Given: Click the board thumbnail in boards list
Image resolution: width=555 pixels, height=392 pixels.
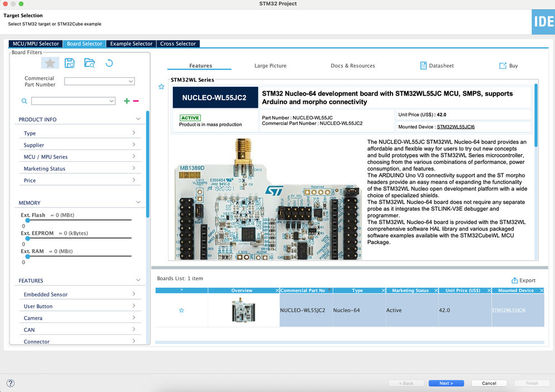Looking at the screenshot, I should coord(244,310).
